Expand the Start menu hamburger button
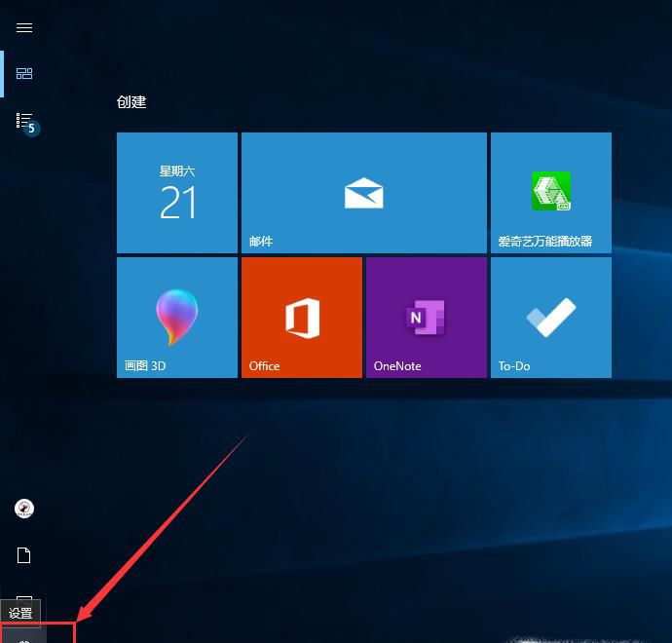Image resolution: width=672 pixels, height=643 pixels. pyautogui.click(x=24, y=28)
